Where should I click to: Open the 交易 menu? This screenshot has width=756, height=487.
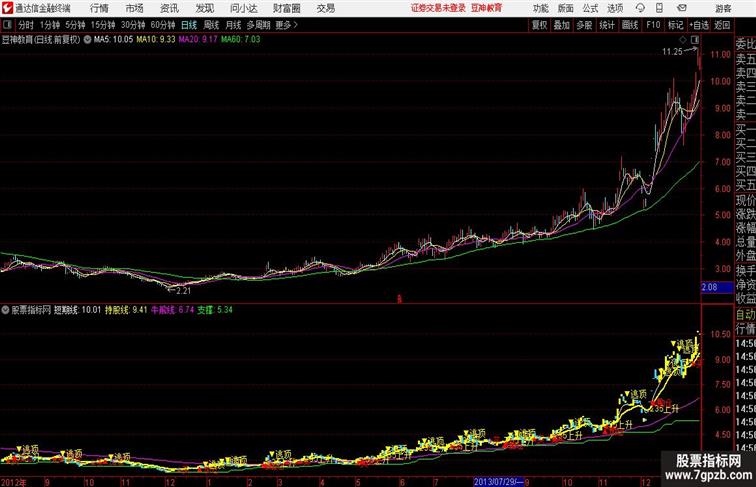coord(325,8)
